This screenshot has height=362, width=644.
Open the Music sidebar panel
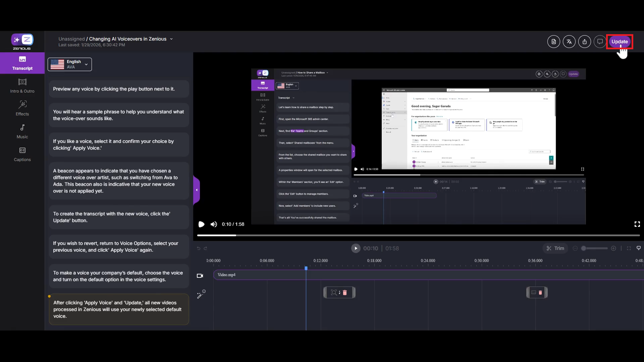pyautogui.click(x=22, y=131)
